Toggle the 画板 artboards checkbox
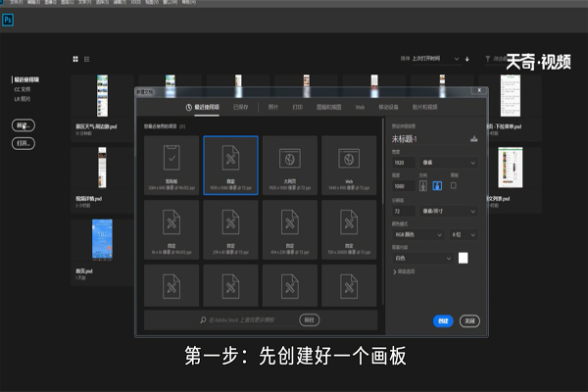This screenshot has width=588, height=392. tap(454, 185)
